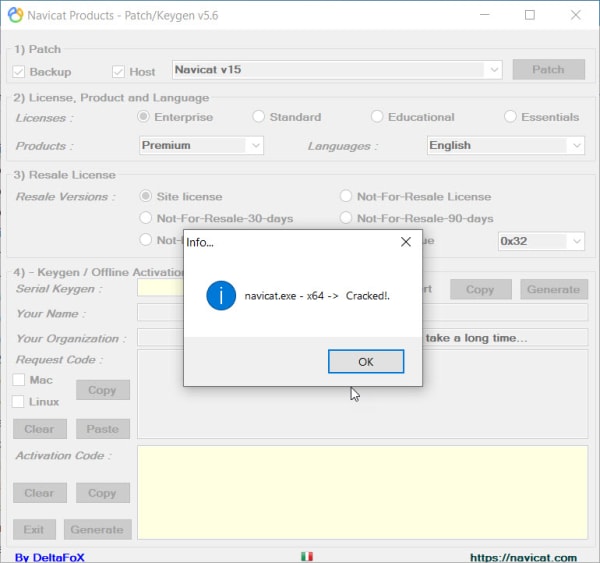
Task: Open the Languages English dropdown
Action: (x=506, y=145)
